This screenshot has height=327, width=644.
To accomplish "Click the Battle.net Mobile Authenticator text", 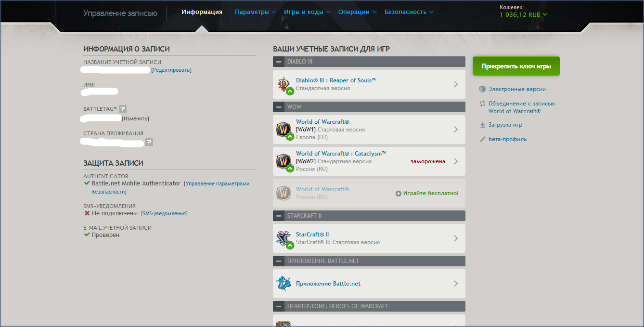I will [x=136, y=183].
